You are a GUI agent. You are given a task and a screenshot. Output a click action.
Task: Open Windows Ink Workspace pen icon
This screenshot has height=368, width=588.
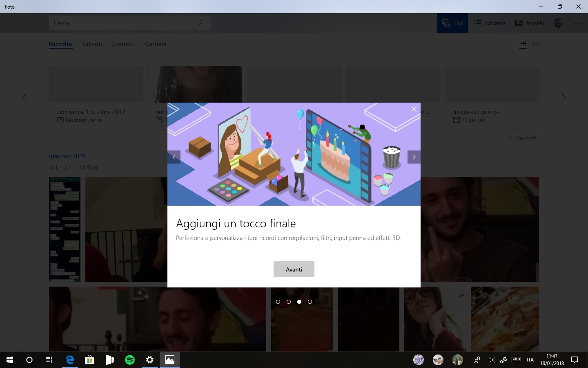point(503,360)
